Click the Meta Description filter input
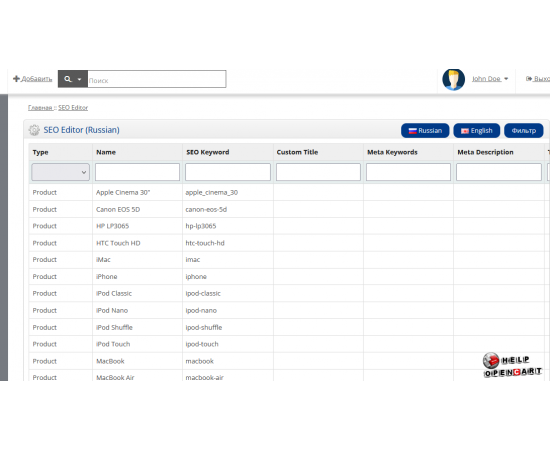 click(x=499, y=172)
